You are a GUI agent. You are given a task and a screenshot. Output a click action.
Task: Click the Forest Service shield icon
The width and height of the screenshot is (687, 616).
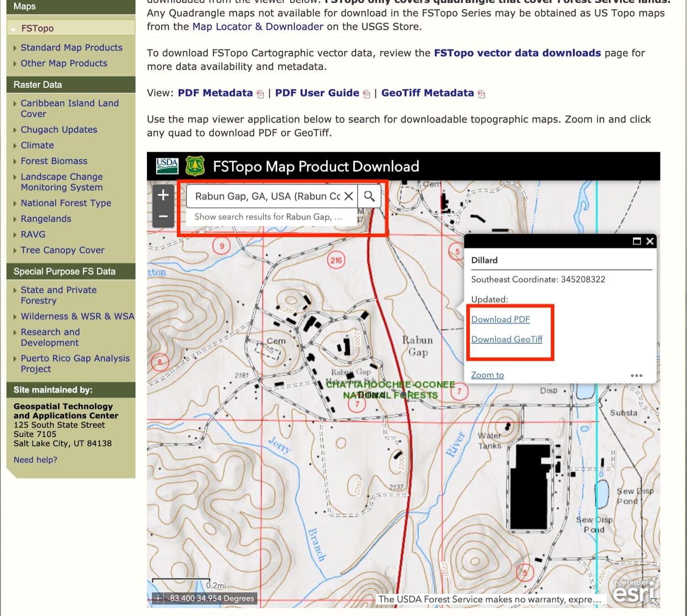pos(196,166)
